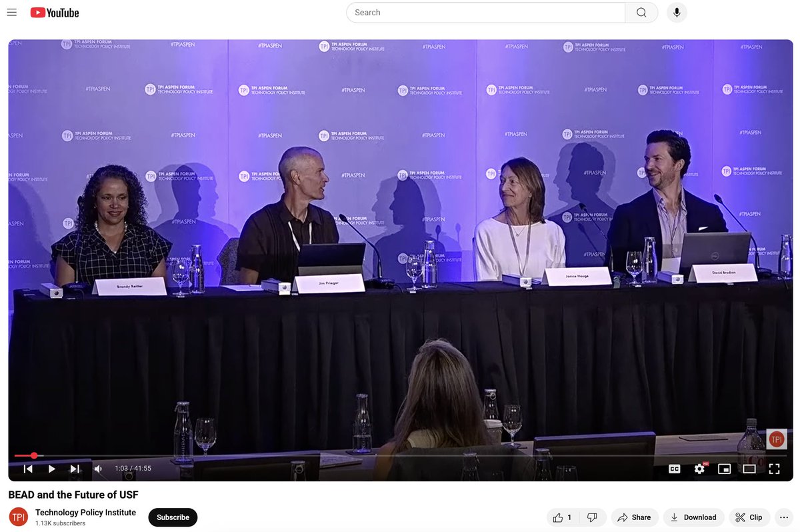This screenshot has height=532, width=800.
Task: Subscribe to the channel
Action: (x=173, y=517)
